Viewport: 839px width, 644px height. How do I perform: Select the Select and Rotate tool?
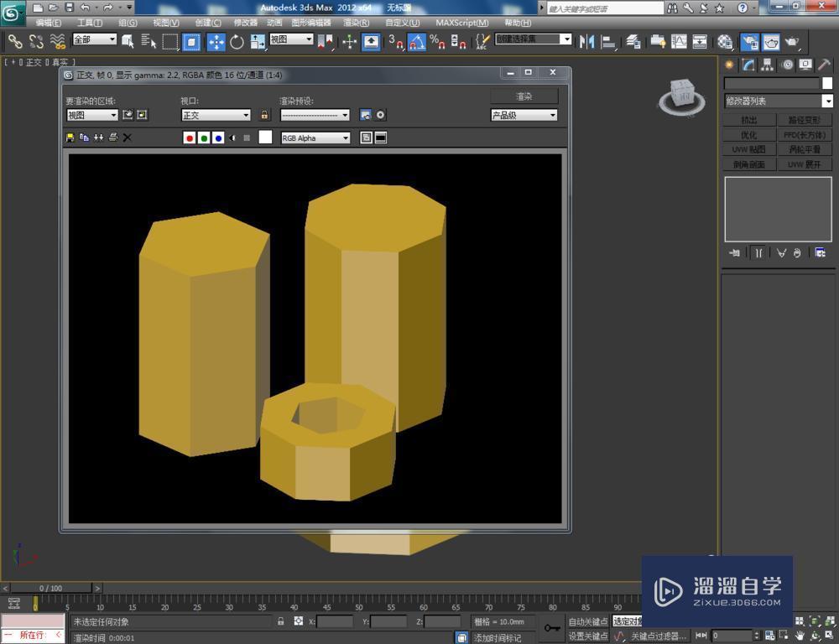pyautogui.click(x=236, y=42)
